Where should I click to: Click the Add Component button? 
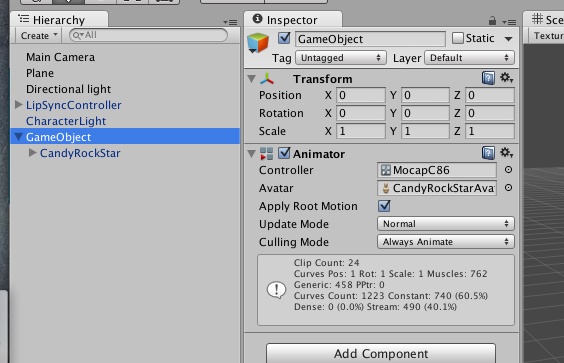[381, 353]
